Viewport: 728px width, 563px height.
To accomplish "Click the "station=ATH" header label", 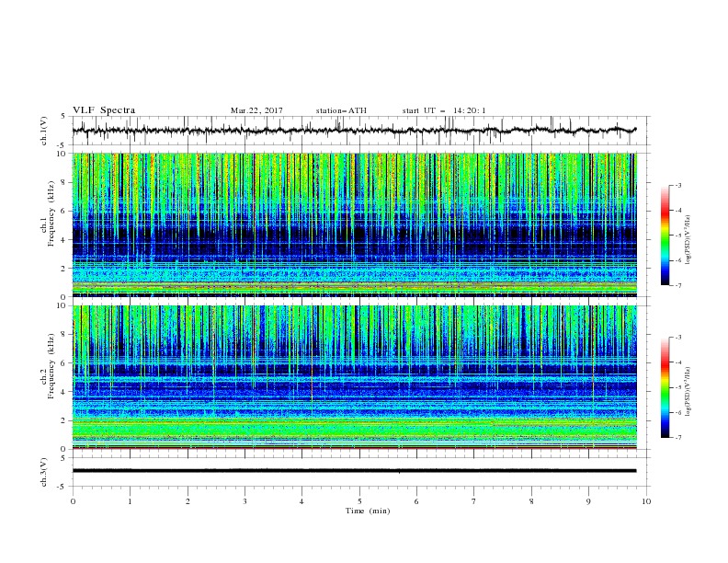I will coord(341,110).
